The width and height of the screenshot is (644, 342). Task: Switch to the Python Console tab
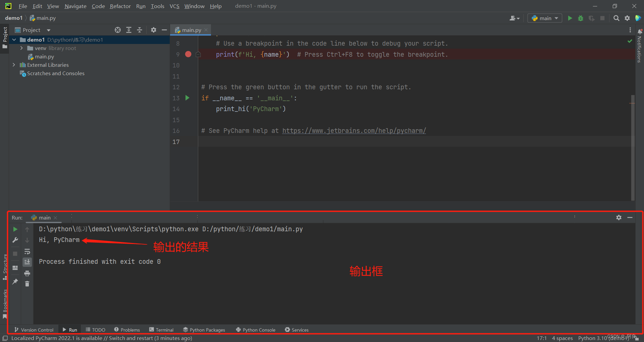256,330
